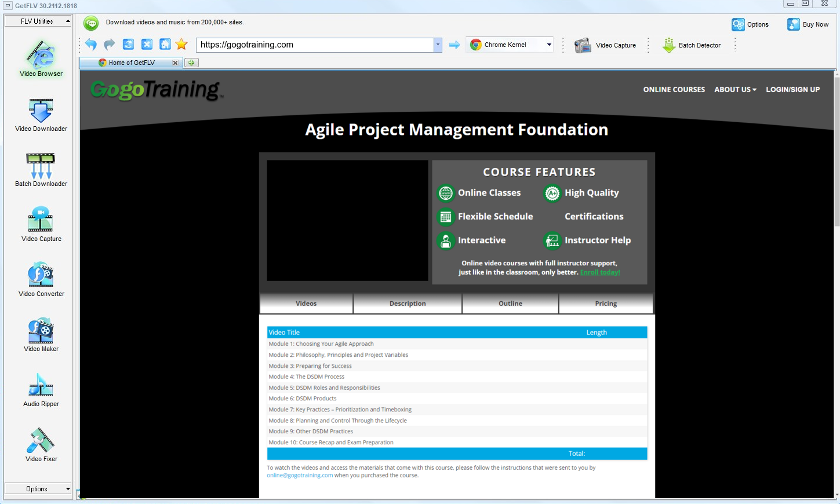Click the Video Title column header
This screenshot has height=504, width=840.
284,333
